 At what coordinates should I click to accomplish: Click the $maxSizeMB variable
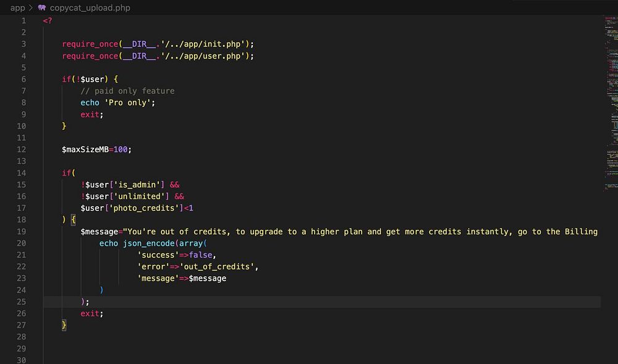(85, 150)
